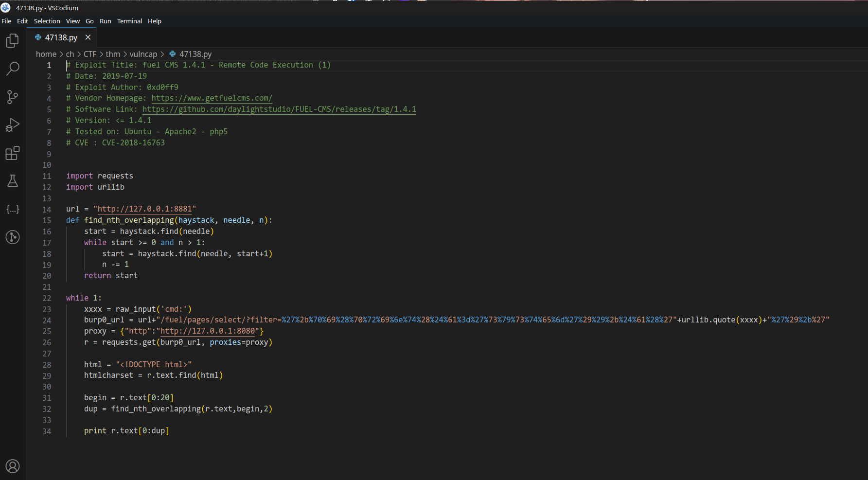This screenshot has width=868, height=480.
Task: Click 'CVE-2018-16763' comment text
Action: click(133, 143)
